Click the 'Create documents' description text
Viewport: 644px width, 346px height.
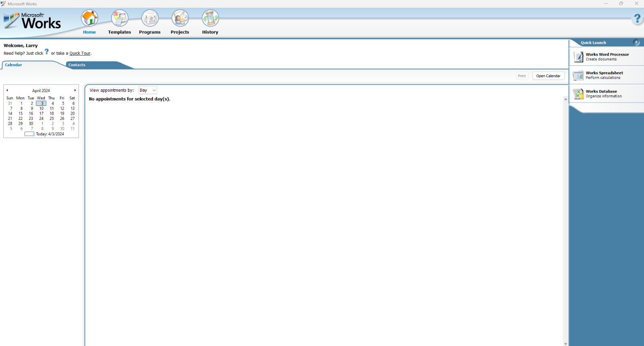pyautogui.click(x=601, y=60)
